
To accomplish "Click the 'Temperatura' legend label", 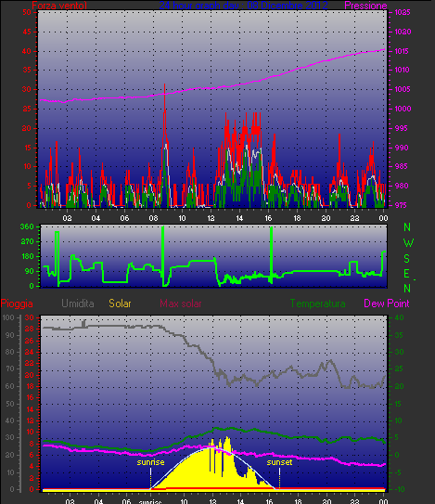I will point(317,304).
